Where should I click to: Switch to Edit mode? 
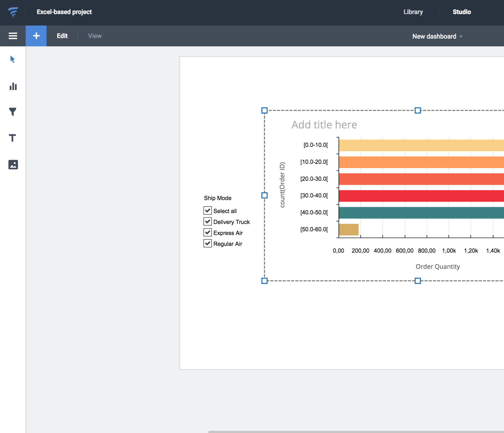[x=62, y=36]
